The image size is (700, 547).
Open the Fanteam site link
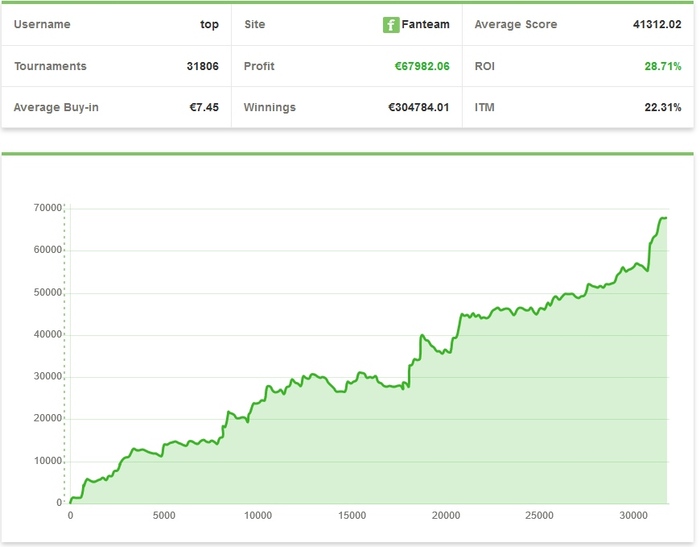(x=425, y=24)
